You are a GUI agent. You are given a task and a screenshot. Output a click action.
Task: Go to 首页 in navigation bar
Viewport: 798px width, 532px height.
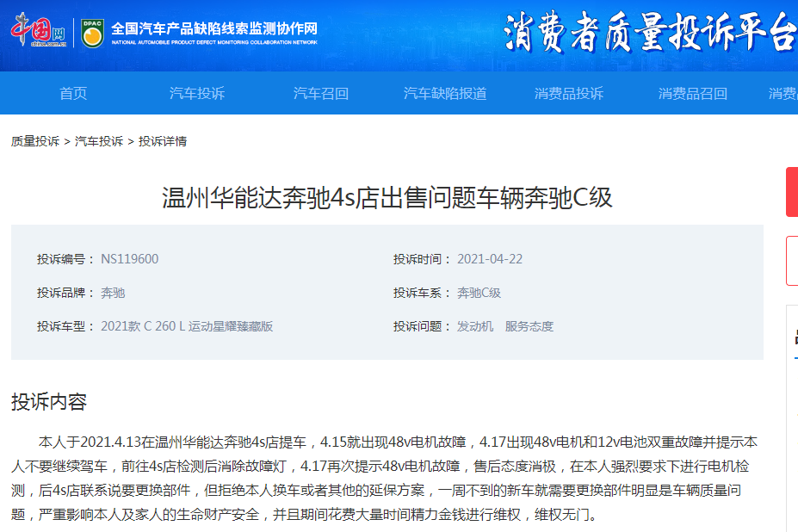click(73, 93)
